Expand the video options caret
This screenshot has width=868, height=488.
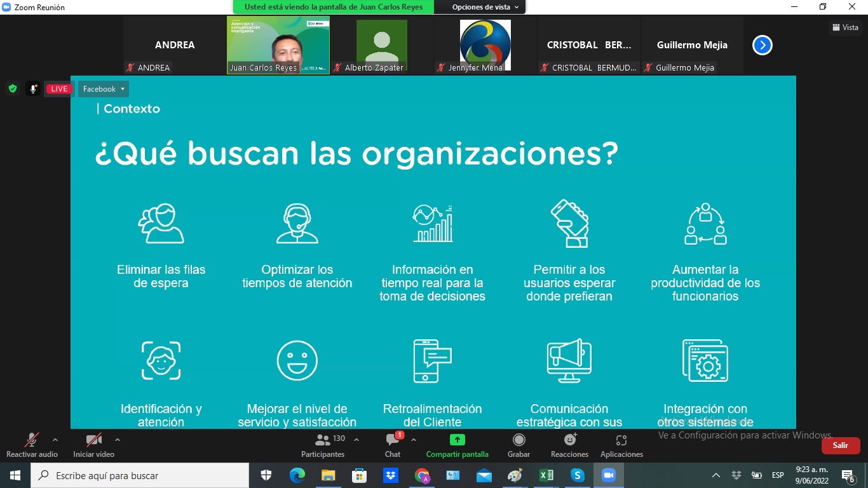[x=117, y=440]
